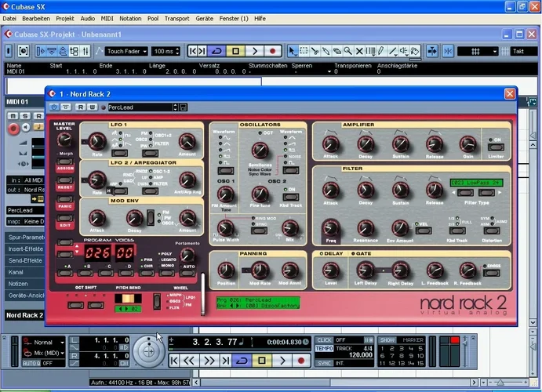This screenshot has height=392, width=542.
Task: Mute track MIDI 01 with M button
Action: click(13, 116)
